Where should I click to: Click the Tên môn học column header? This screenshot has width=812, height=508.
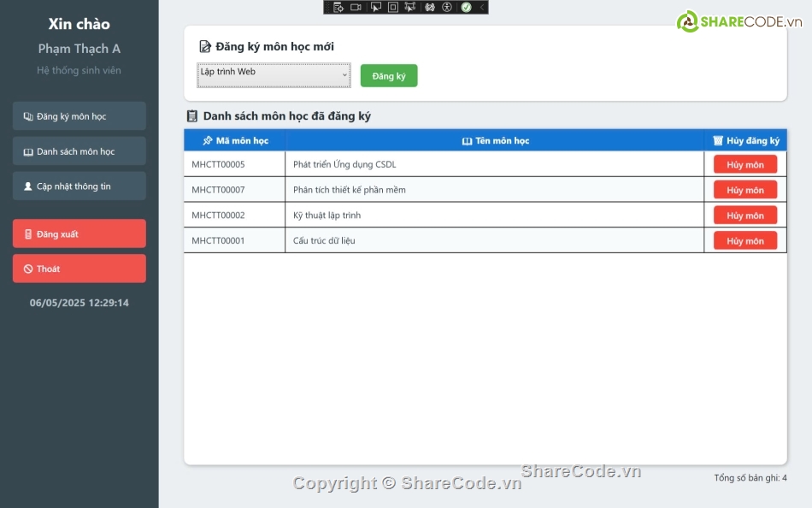pos(495,140)
